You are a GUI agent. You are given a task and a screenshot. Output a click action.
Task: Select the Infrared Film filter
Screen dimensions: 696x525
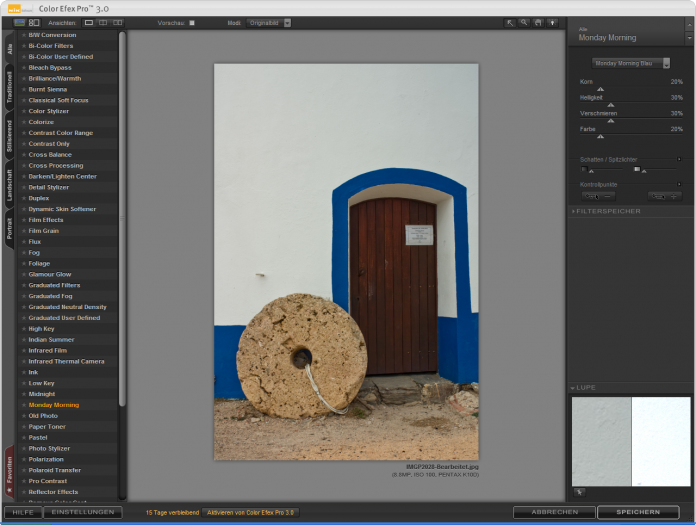coord(48,351)
